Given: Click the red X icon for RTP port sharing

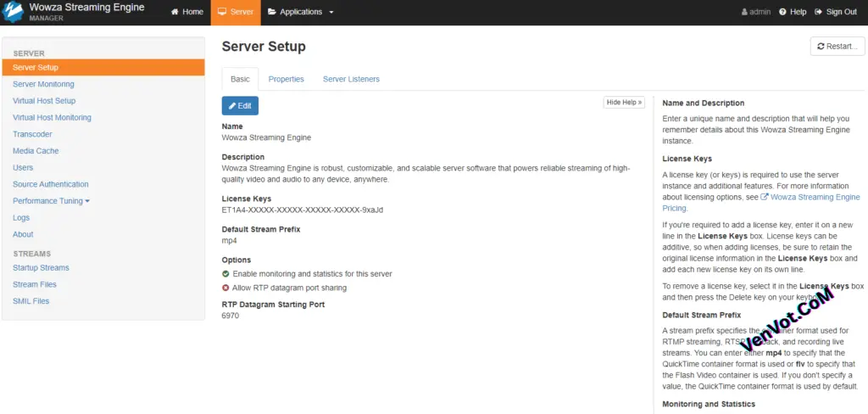Looking at the screenshot, I should pos(225,288).
